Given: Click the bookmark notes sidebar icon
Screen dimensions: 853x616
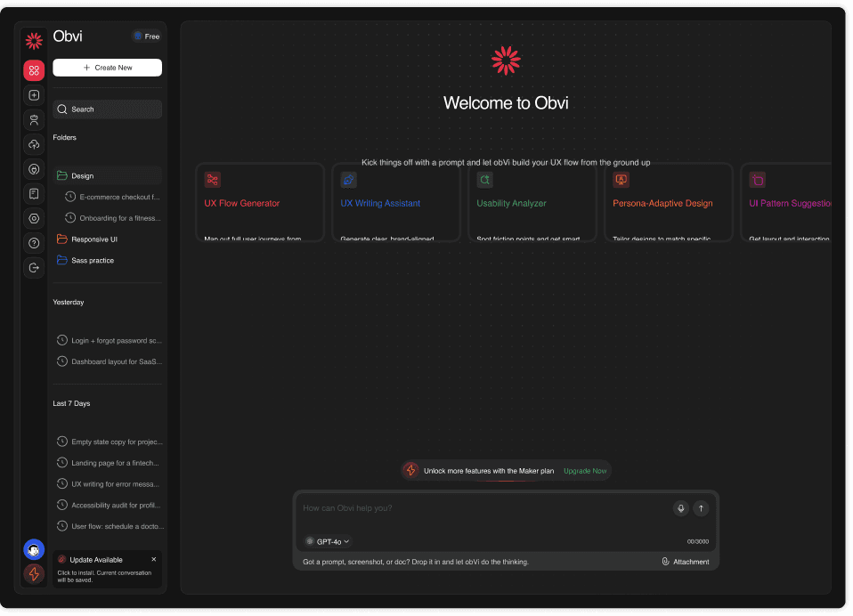Looking at the screenshot, I should (x=34, y=193).
